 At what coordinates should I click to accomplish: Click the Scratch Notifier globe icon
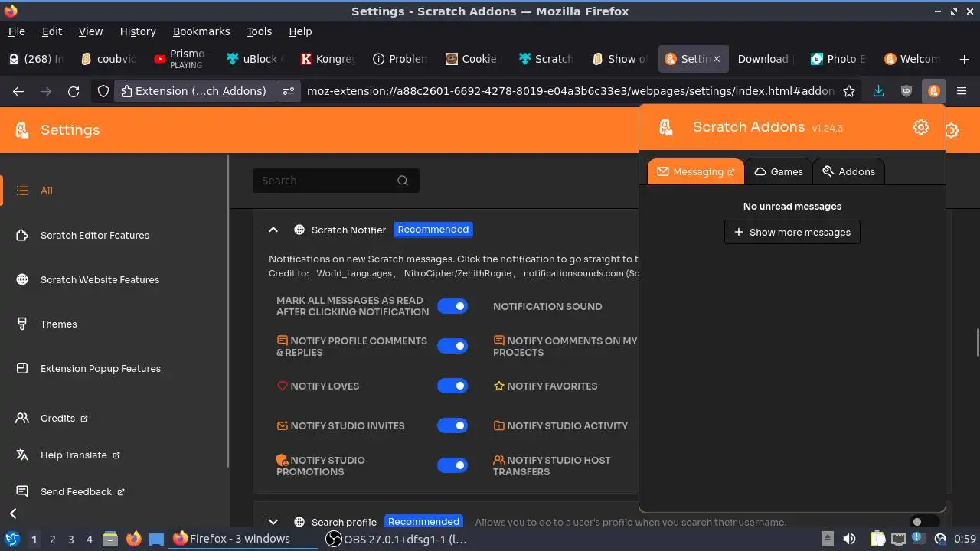[x=299, y=230]
